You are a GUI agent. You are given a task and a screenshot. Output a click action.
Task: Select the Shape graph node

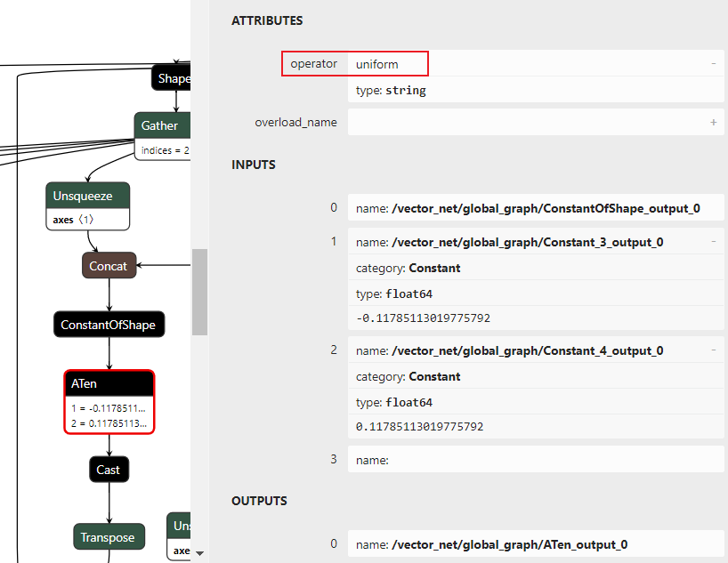(x=172, y=78)
